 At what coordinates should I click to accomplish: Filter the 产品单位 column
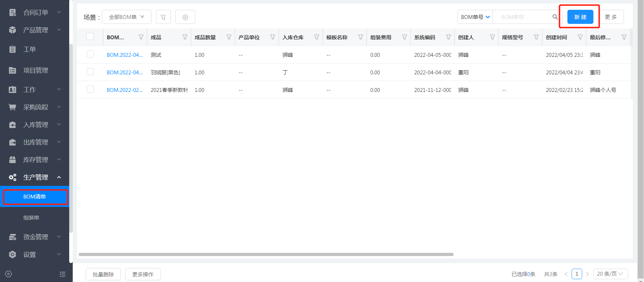pyautogui.click(x=273, y=37)
